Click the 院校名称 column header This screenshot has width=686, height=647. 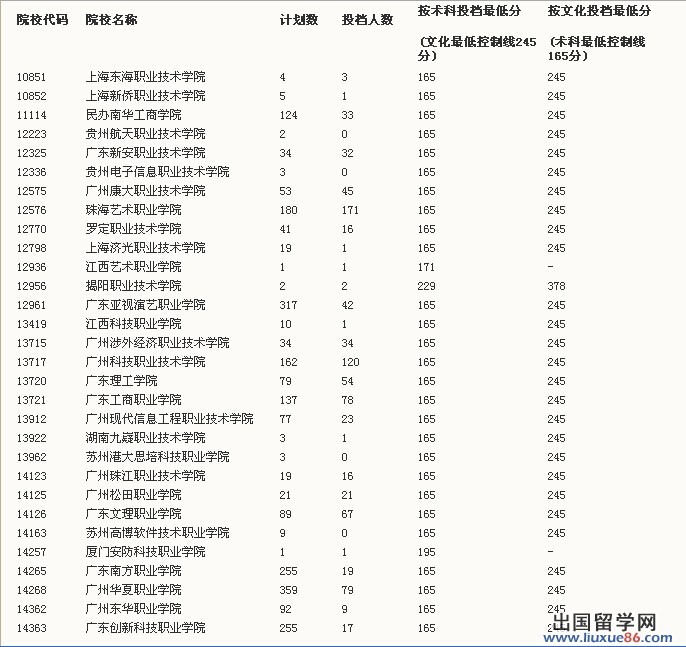tap(111, 20)
